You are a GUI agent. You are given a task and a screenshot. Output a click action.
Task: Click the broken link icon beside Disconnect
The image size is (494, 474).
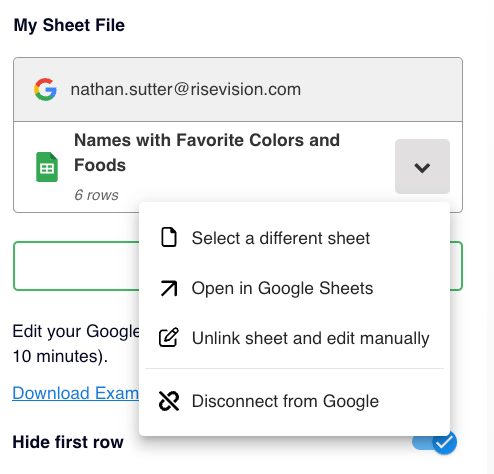[169, 401]
